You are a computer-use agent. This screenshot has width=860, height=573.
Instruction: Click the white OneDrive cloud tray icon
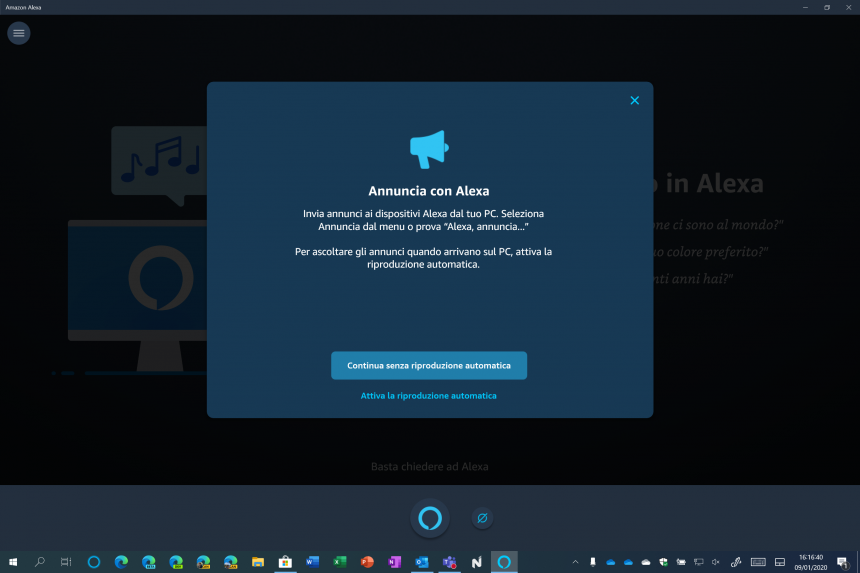coord(646,562)
